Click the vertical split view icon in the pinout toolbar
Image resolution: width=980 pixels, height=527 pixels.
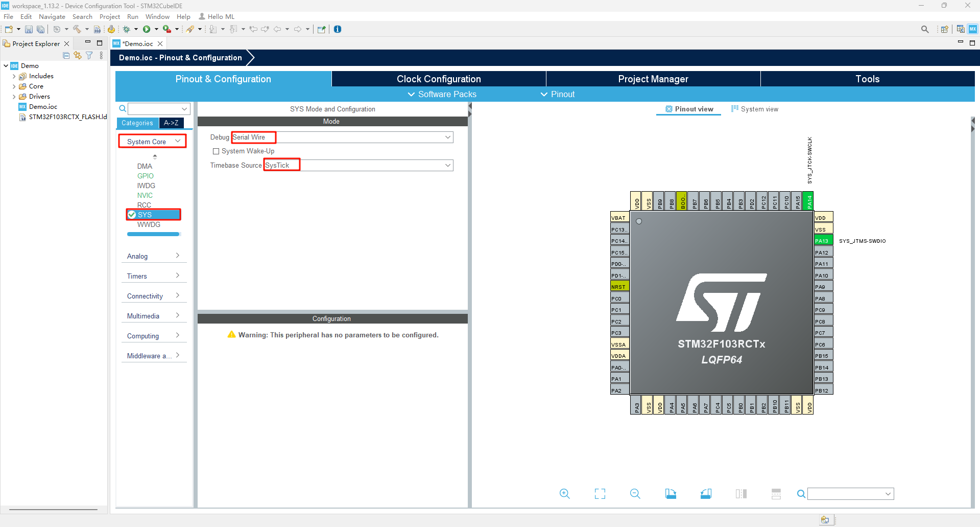pos(742,494)
